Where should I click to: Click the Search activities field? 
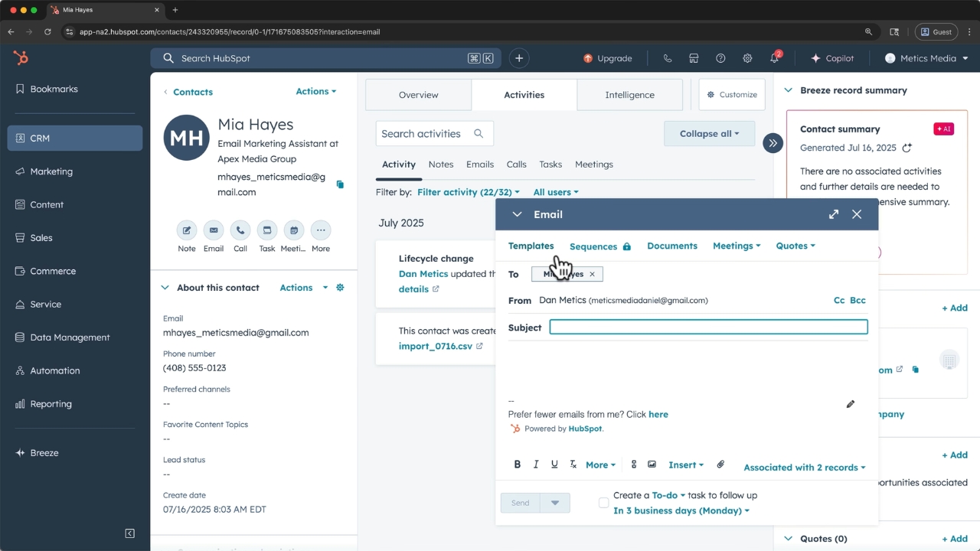(434, 133)
